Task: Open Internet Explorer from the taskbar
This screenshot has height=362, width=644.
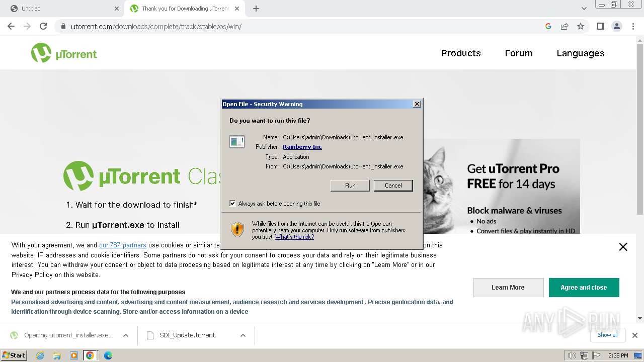Action: [x=40, y=355]
